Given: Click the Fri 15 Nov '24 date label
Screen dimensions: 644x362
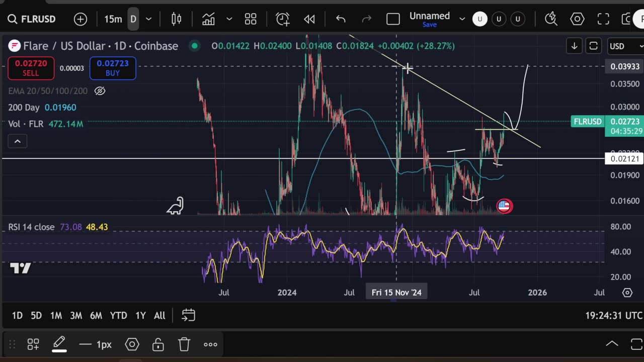Looking at the screenshot, I should (x=396, y=293).
